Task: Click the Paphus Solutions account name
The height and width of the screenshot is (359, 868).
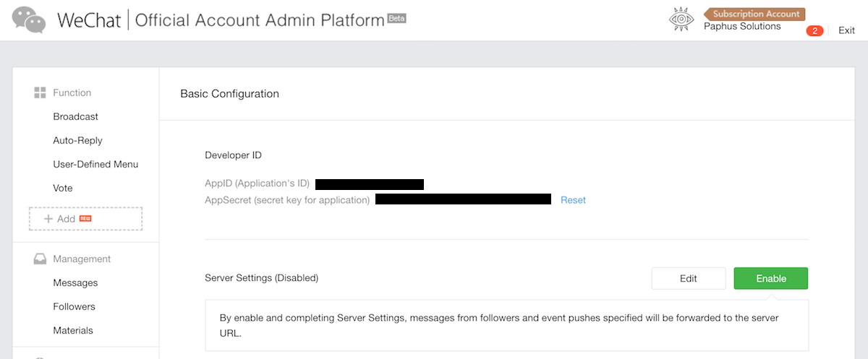Action: [742, 27]
